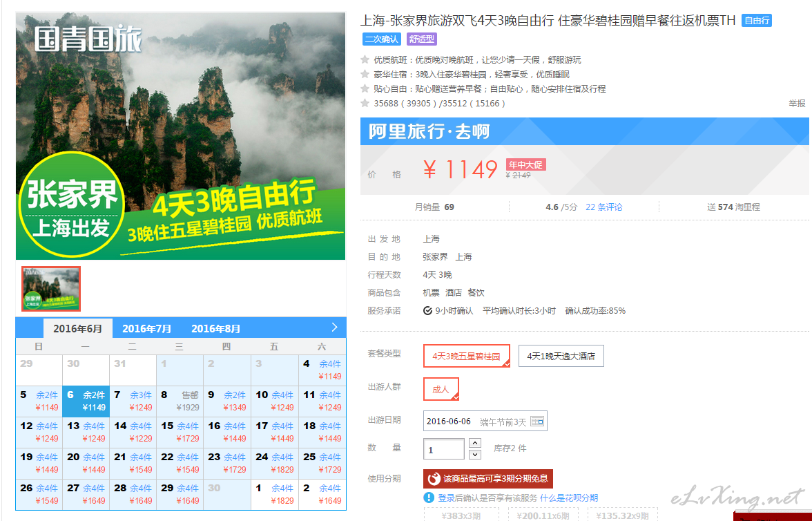Select the product thumbnail image
The height and width of the screenshot is (521, 812).
point(51,289)
